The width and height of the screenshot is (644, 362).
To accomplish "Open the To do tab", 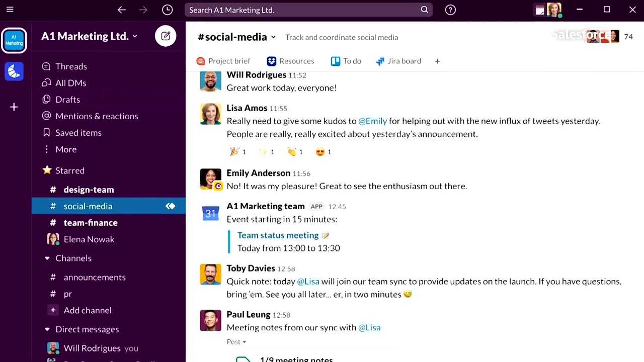I will click(x=346, y=61).
